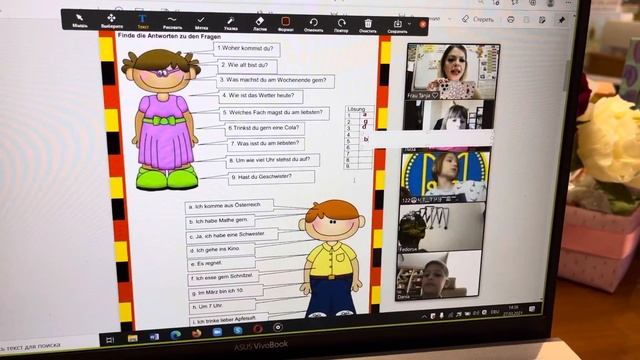Select Fedorov's video thumbnail
The width and height of the screenshot is (640, 360).
tap(442, 228)
